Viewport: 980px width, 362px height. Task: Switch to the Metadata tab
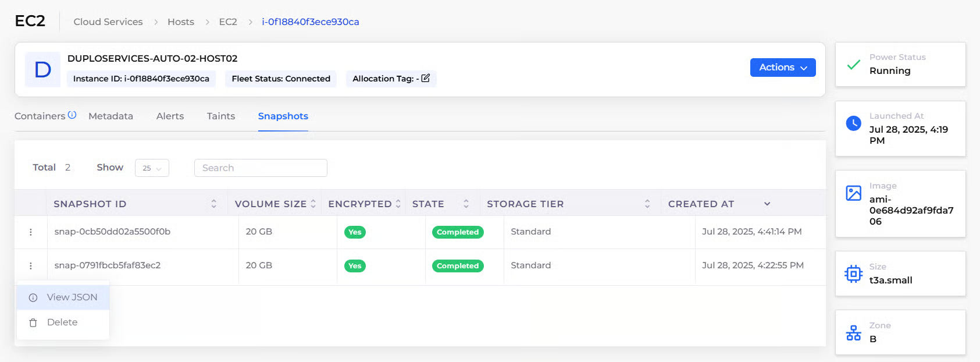pyautogui.click(x=111, y=116)
